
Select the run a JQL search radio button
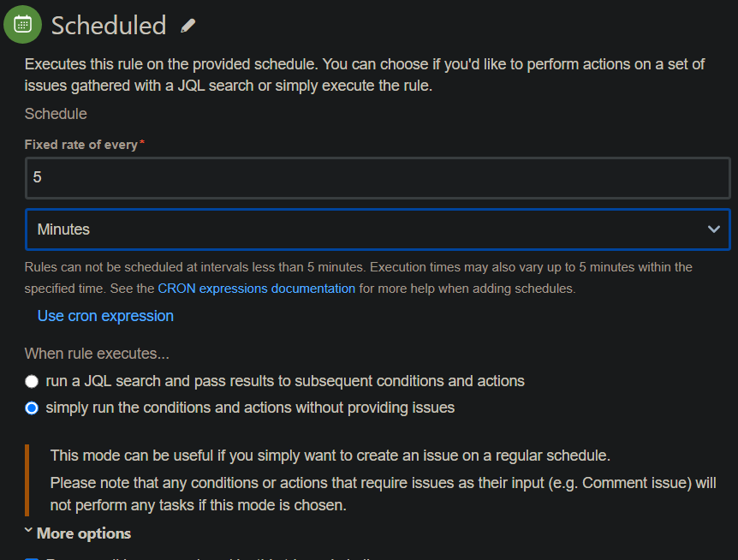point(32,381)
